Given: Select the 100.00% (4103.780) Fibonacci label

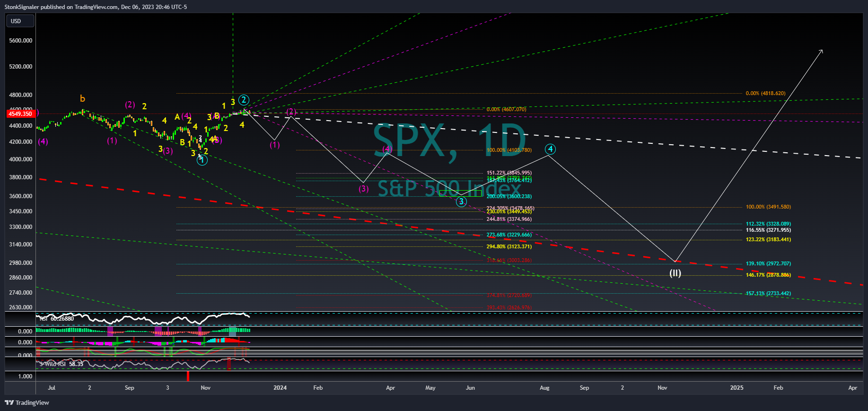Looking at the screenshot, I should pyautogui.click(x=509, y=150).
